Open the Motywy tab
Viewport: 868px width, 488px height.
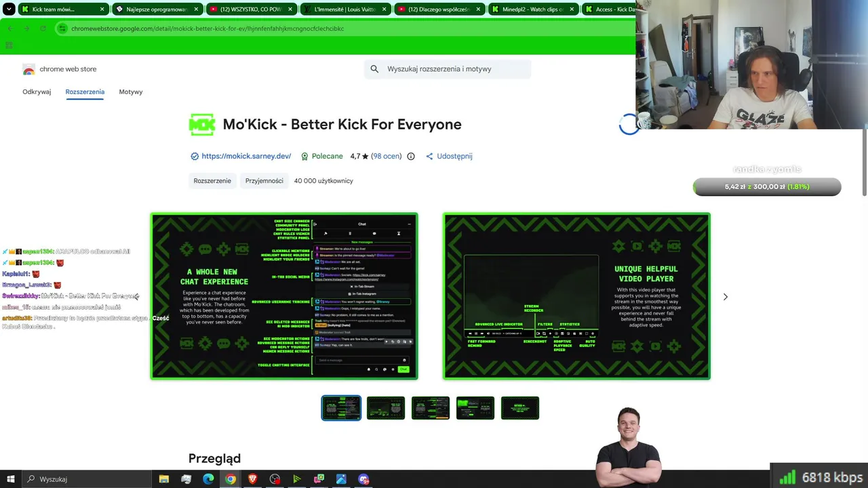(131, 91)
